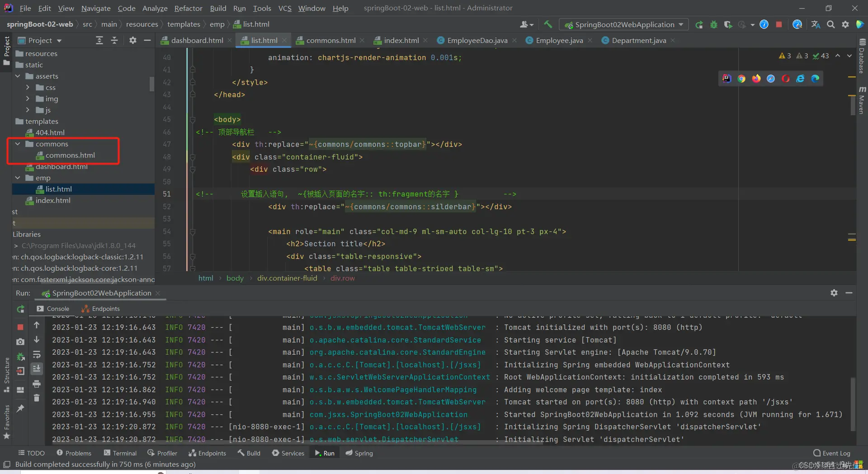Open list.html in Chrome browser
This screenshot has height=474, width=868.
[x=741, y=79]
